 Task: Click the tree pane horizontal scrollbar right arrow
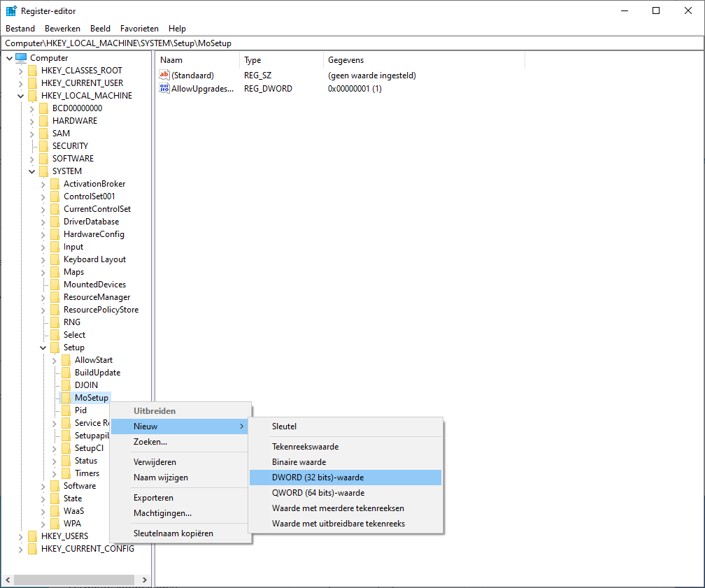point(145,580)
